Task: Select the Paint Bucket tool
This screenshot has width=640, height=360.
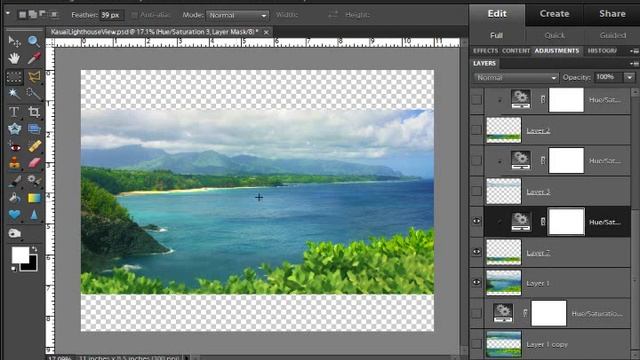Action: coord(14,198)
